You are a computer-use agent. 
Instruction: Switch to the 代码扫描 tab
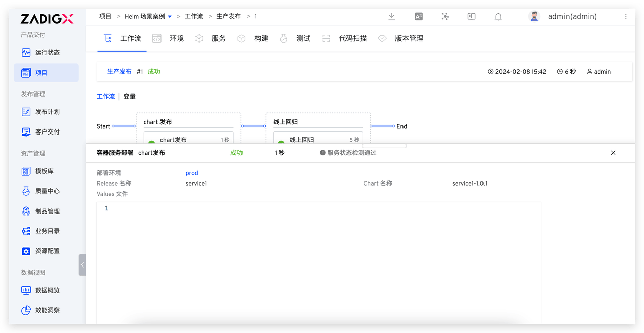tap(352, 39)
